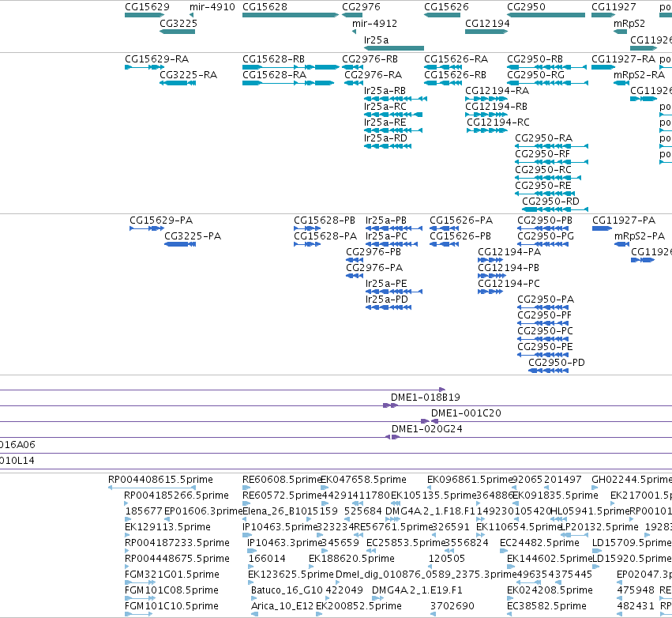Open EST EK200852.5prime

(x=359, y=606)
